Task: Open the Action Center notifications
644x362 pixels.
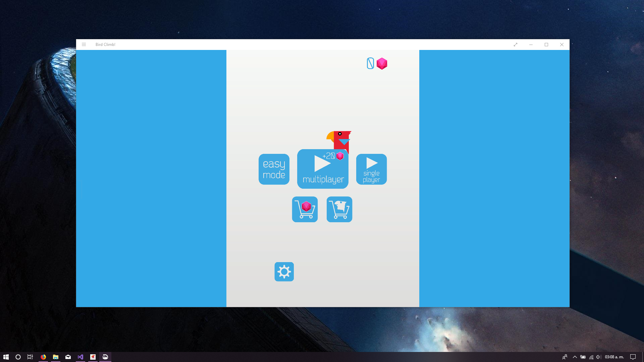Action: [633, 357]
